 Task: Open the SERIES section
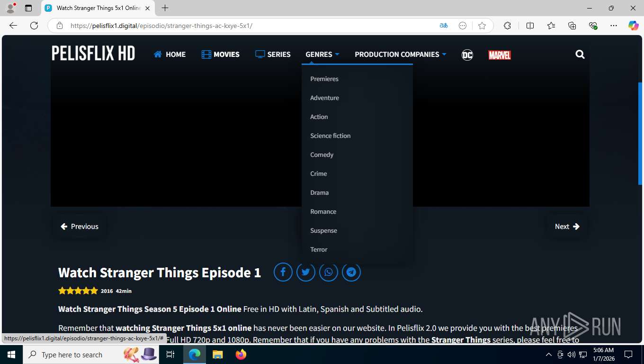point(273,55)
